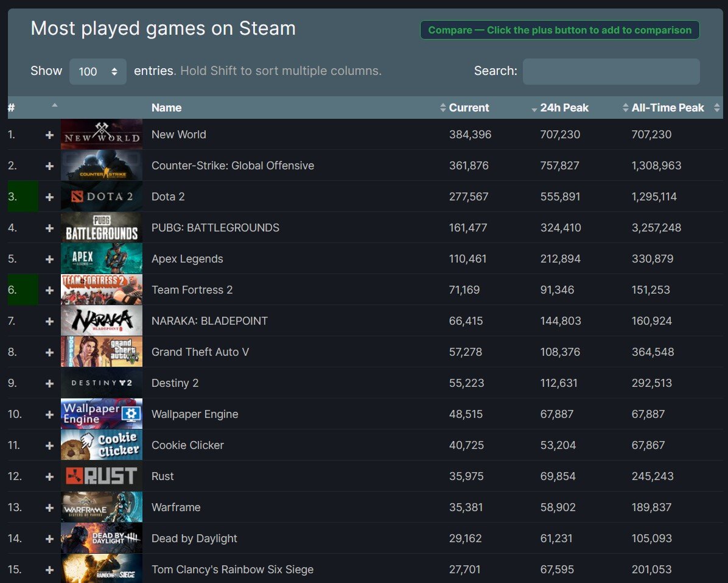
Task: Click the Cookie Clicker name link
Action: pos(187,445)
